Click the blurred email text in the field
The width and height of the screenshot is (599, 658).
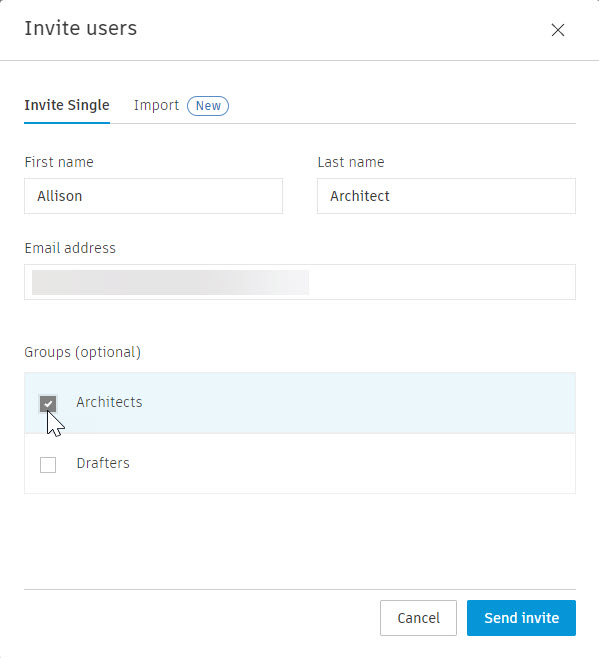pyautogui.click(x=170, y=282)
